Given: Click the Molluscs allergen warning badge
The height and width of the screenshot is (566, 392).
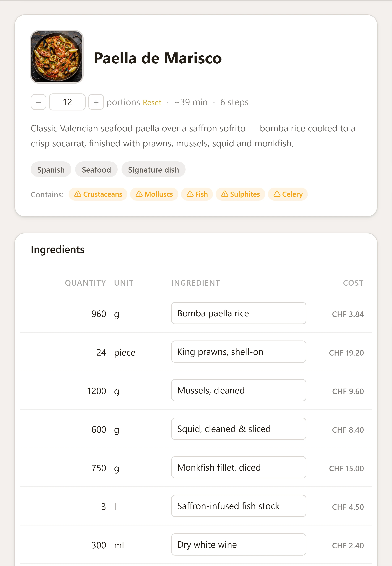Looking at the screenshot, I should (154, 194).
